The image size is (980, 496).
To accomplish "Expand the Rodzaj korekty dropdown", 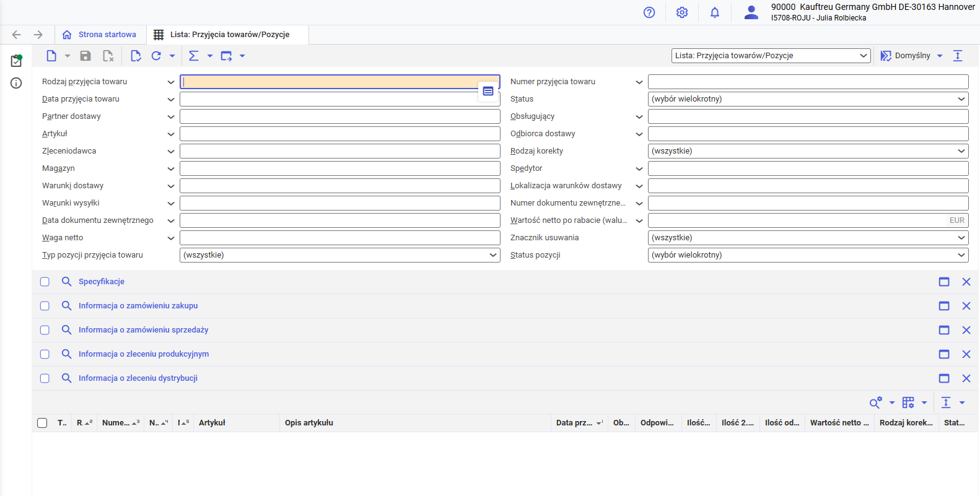I will 808,151.
